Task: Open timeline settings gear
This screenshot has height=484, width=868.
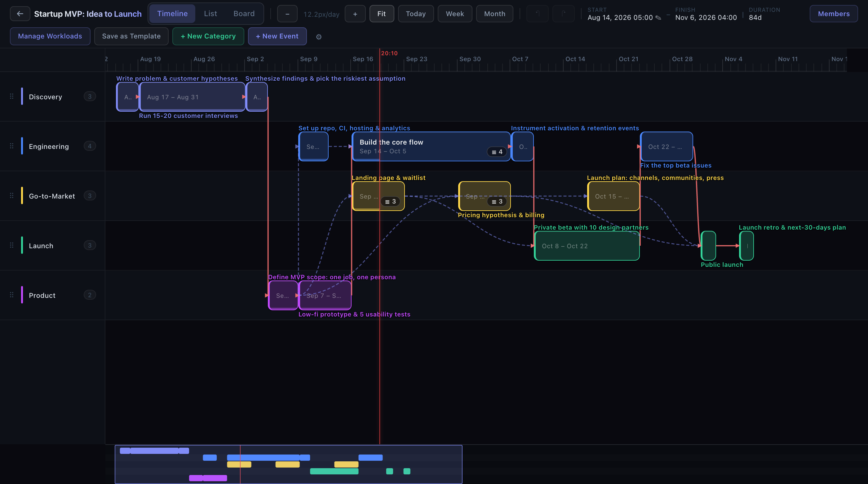Action: tap(319, 37)
